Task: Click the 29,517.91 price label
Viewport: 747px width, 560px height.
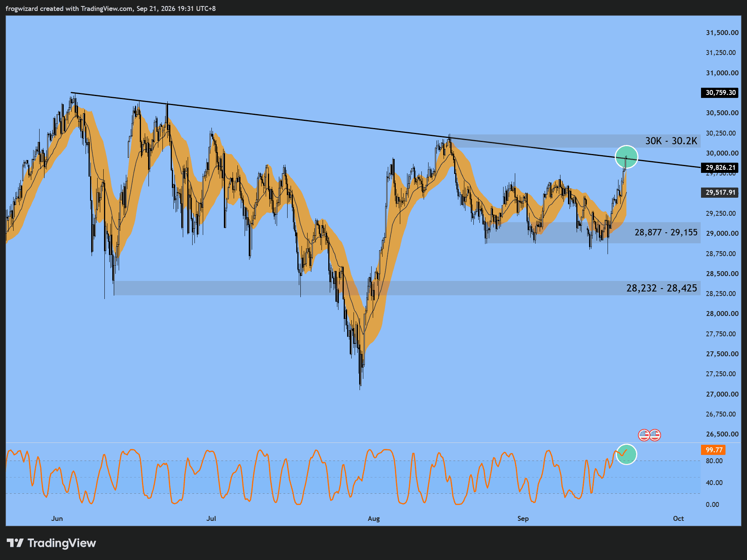Action: (720, 192)
